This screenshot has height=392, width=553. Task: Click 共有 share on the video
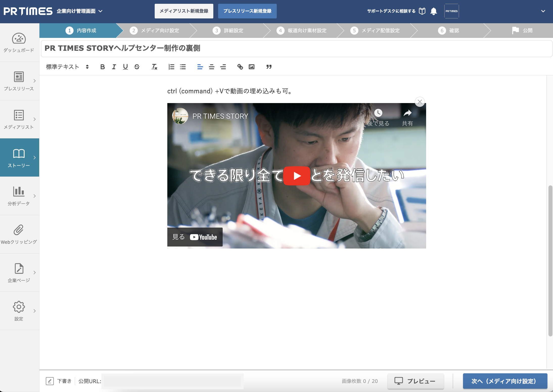point(407,117)
